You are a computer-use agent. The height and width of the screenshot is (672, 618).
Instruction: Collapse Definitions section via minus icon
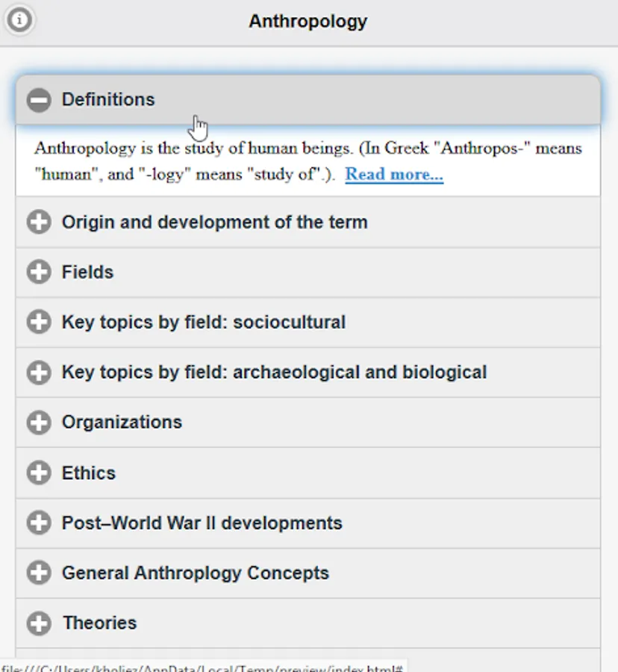pos(39,100)
